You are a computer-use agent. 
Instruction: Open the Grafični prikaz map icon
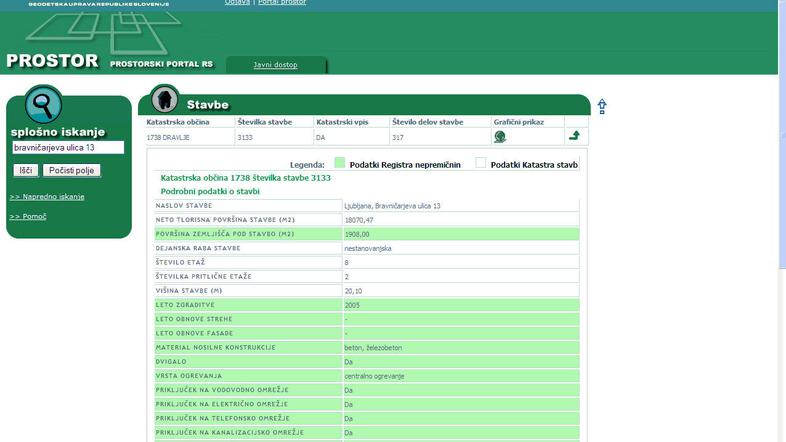click(500, 137)
